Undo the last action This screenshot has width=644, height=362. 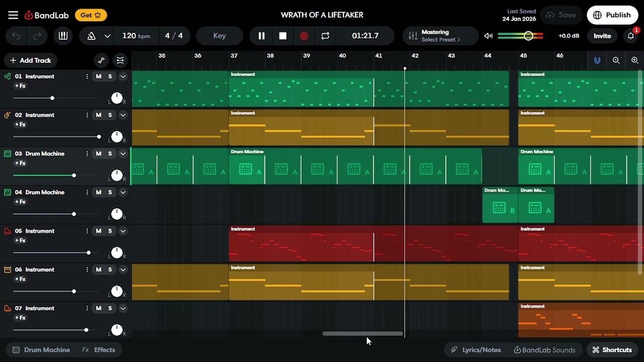click(16, 36)
